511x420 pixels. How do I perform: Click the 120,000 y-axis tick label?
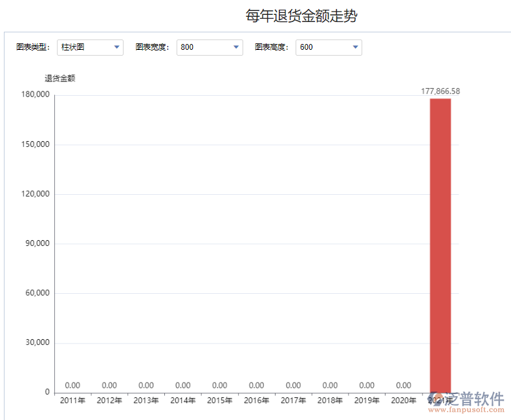[x=35, y=193]
